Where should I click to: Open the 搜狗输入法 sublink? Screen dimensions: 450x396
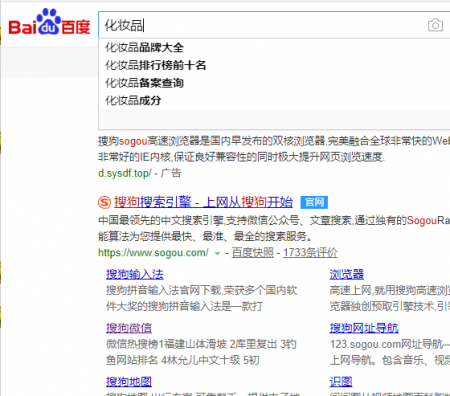click(x=135, y=274)
